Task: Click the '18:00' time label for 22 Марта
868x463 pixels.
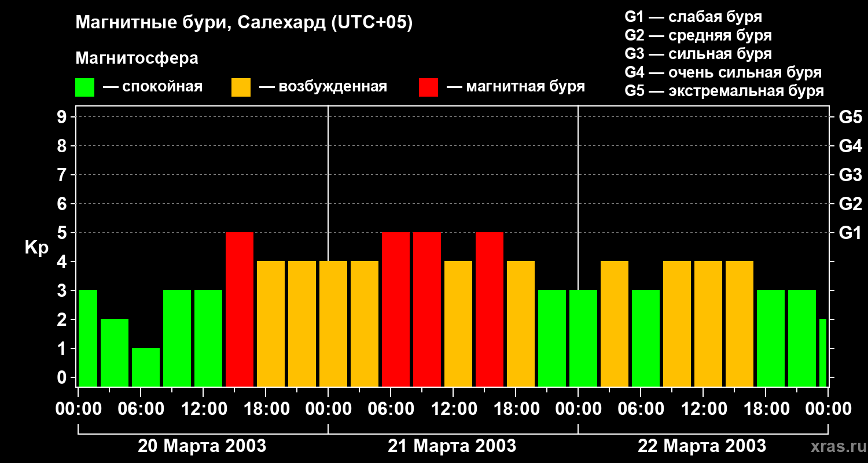Action: (x=767, y=409)
